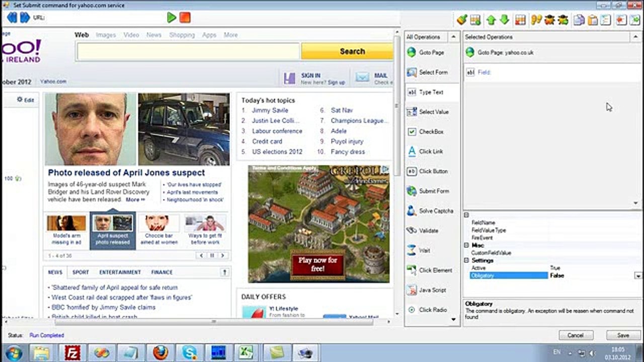Open the News search tab
This screenshot has height=362, width=644.
pos(154,35)
